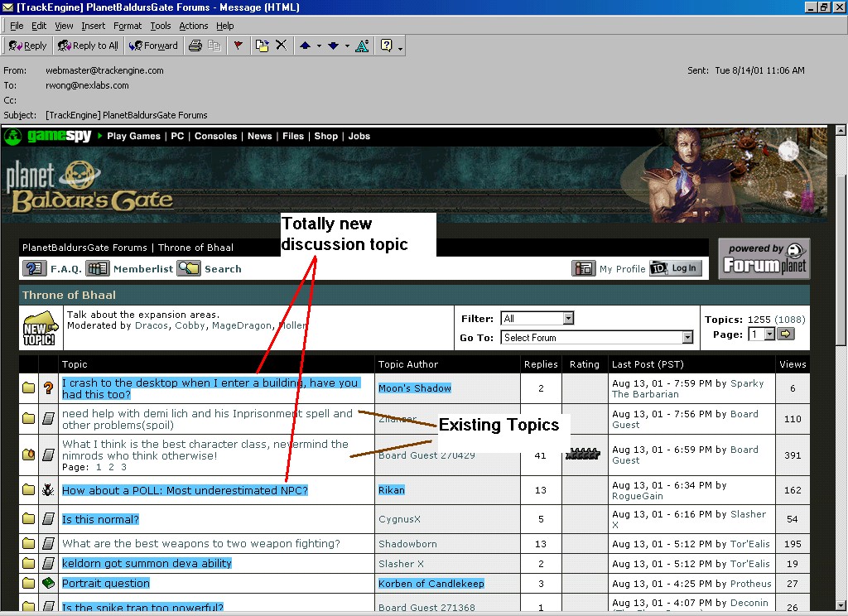Click the Reply to All toolbar button
This screenshot has height=616, width=848.
[88, 46]
